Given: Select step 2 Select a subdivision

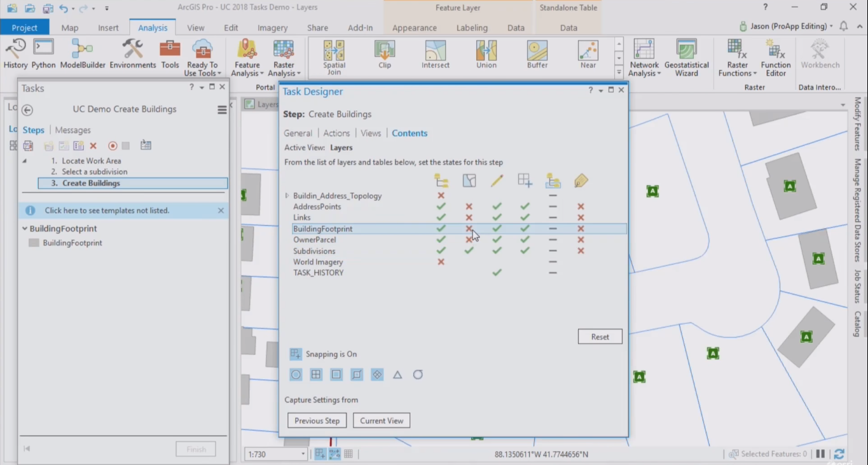Looking at the screenshot, I should click(90, 172).
